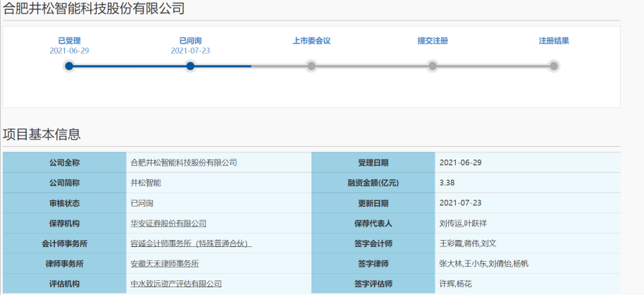Select the 已问询 stage label
Image resolution: width=644 pixels, height=295 pixels.
(190, 41)
